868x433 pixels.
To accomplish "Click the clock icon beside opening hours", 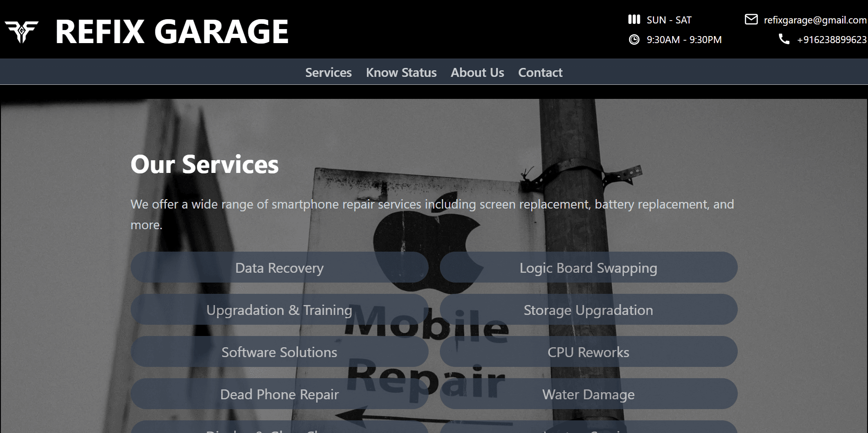I will [634, 39].
